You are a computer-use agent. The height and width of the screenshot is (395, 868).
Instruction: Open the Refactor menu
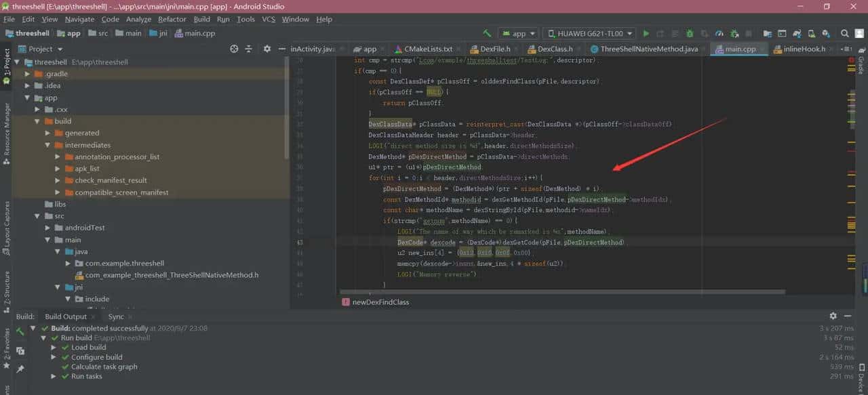click(172, 19)
